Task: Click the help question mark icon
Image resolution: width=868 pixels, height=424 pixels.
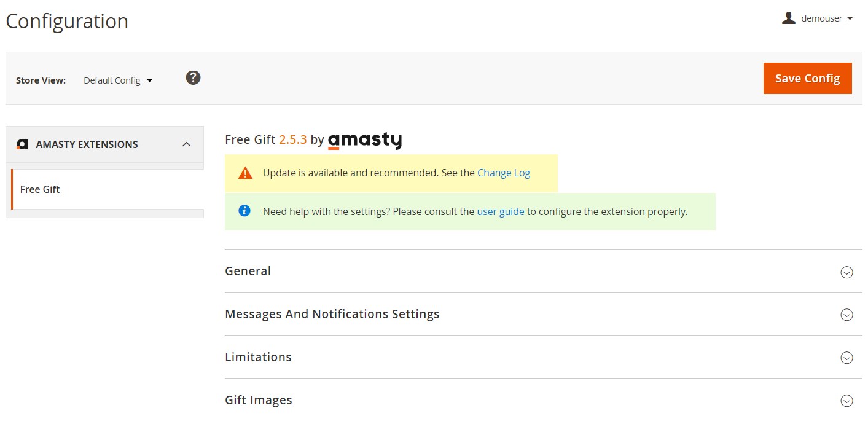Action: pyautogui.click(x=193, y=78)
